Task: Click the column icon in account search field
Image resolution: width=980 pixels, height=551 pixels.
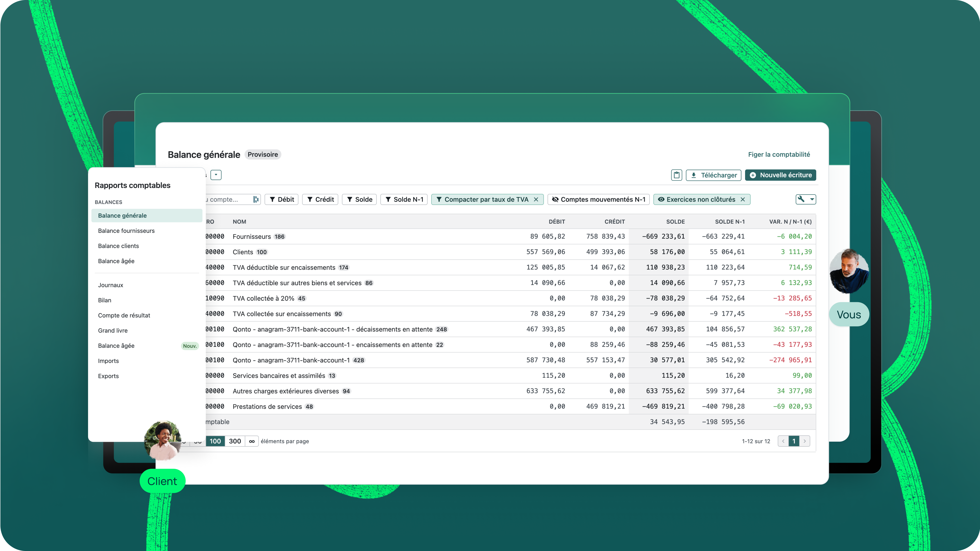Action: click(x=256, y=199)
